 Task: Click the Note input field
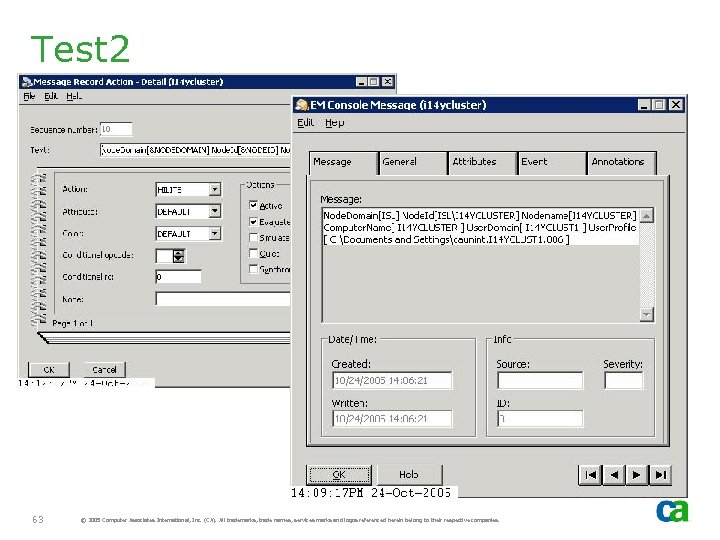coord(223,299)
